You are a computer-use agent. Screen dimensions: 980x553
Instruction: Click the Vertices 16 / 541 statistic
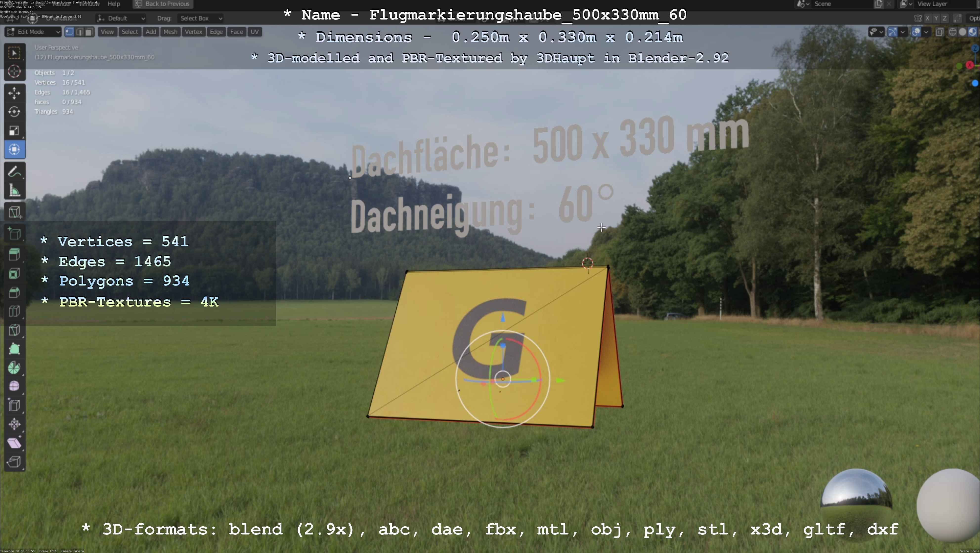click(x=60, y=82)
